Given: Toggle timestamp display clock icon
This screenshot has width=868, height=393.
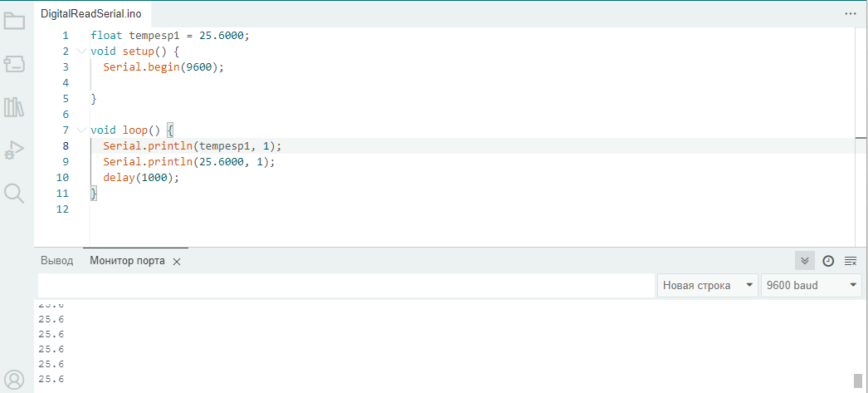Looking at the screenshot, I should 828,261.
